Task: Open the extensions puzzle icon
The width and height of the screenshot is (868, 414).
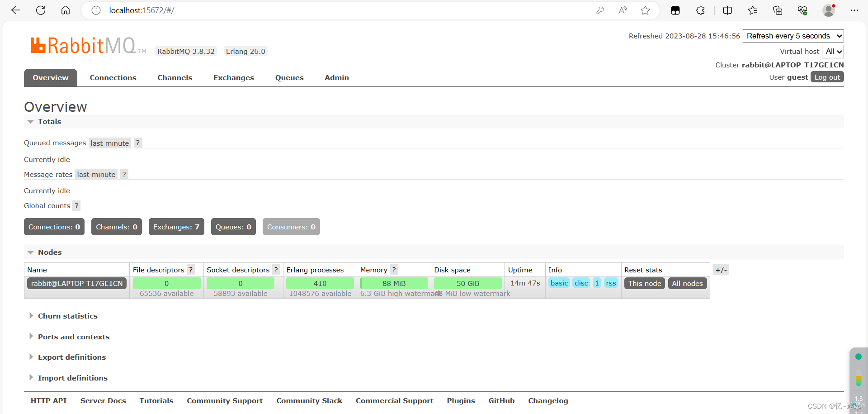Action: pos(700,10)
